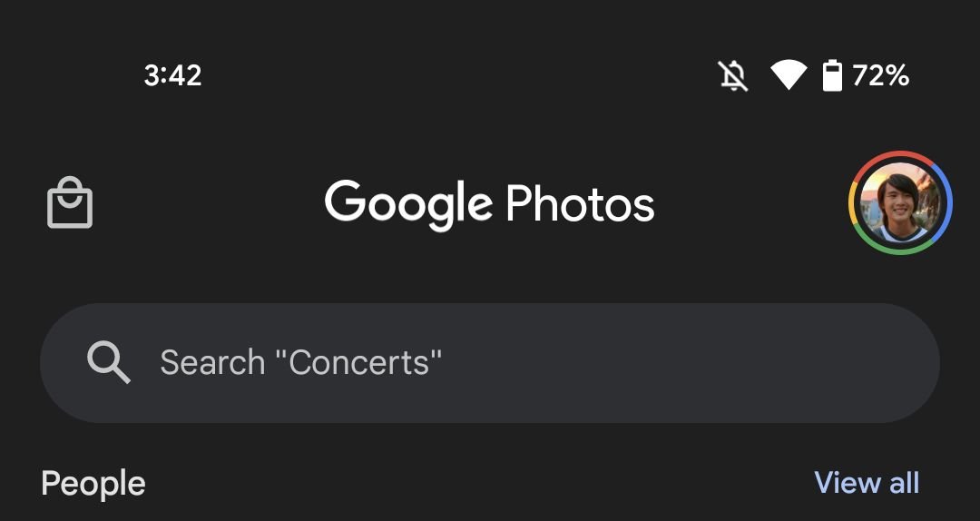The height and width of the screenshot is (521, 980).
Task: Click the word "View" in View all link
Action: (x=847, y=482)
